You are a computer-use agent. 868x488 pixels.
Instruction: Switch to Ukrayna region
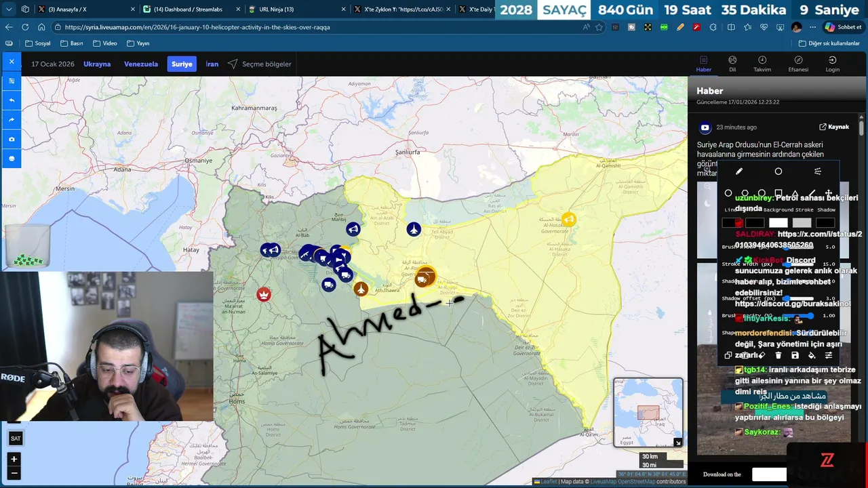point(97,64)
